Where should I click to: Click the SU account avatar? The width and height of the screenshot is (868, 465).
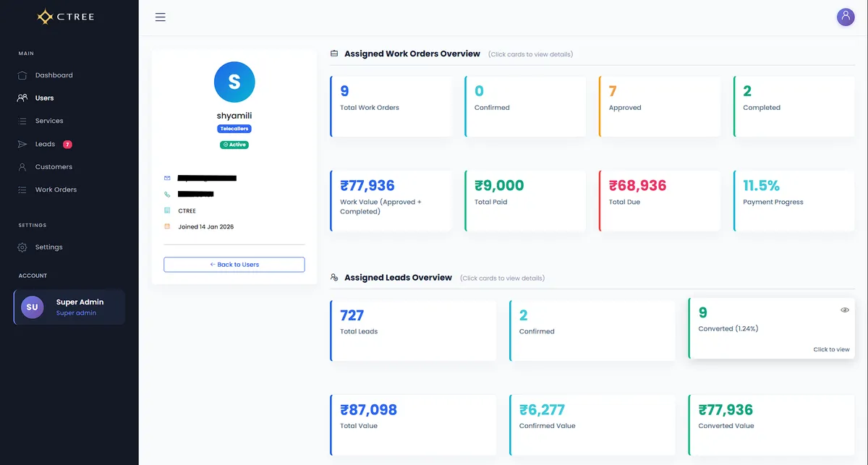tap(33, 307)
